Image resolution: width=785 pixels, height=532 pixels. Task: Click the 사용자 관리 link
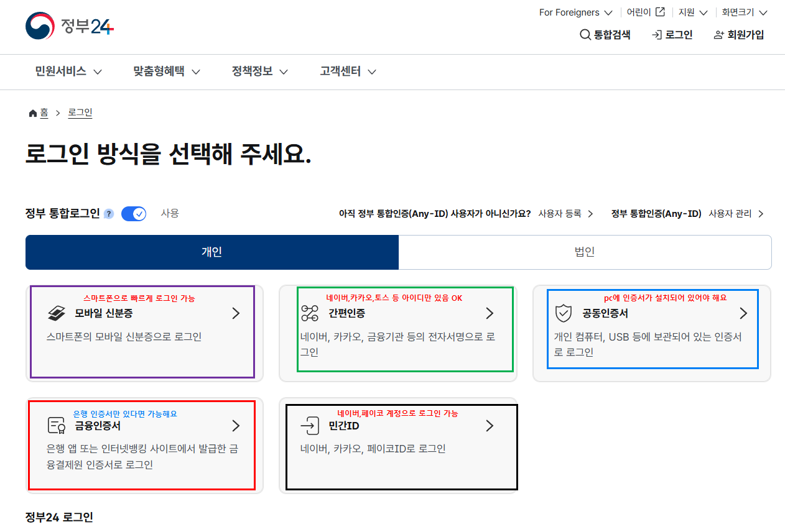click(736, 214)
